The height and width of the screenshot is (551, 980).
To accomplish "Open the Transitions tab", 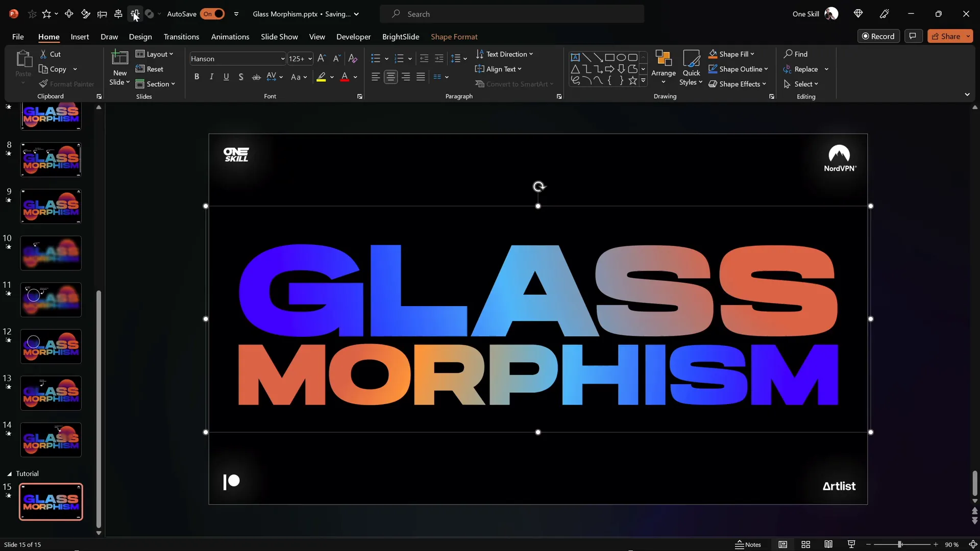I will (181, 37).
